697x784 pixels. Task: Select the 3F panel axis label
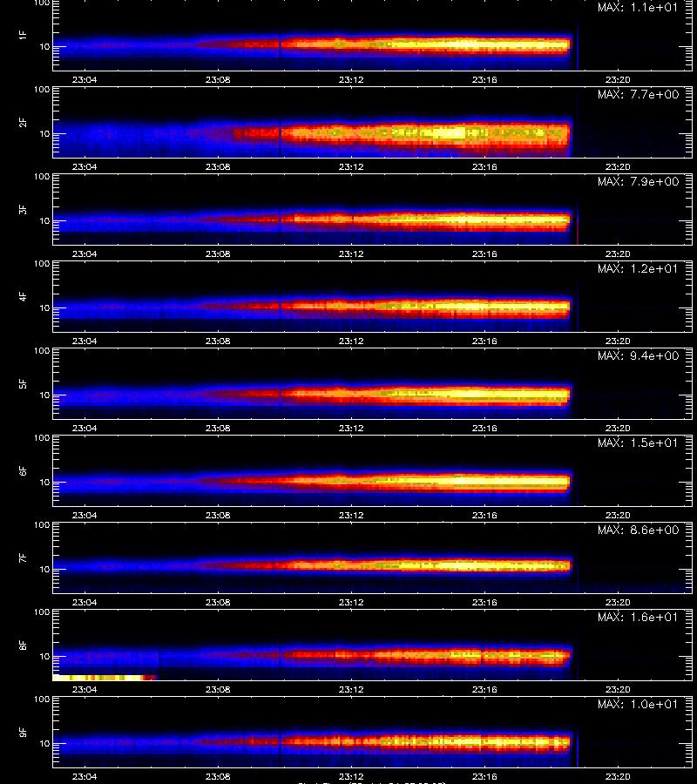coord(23,209)
